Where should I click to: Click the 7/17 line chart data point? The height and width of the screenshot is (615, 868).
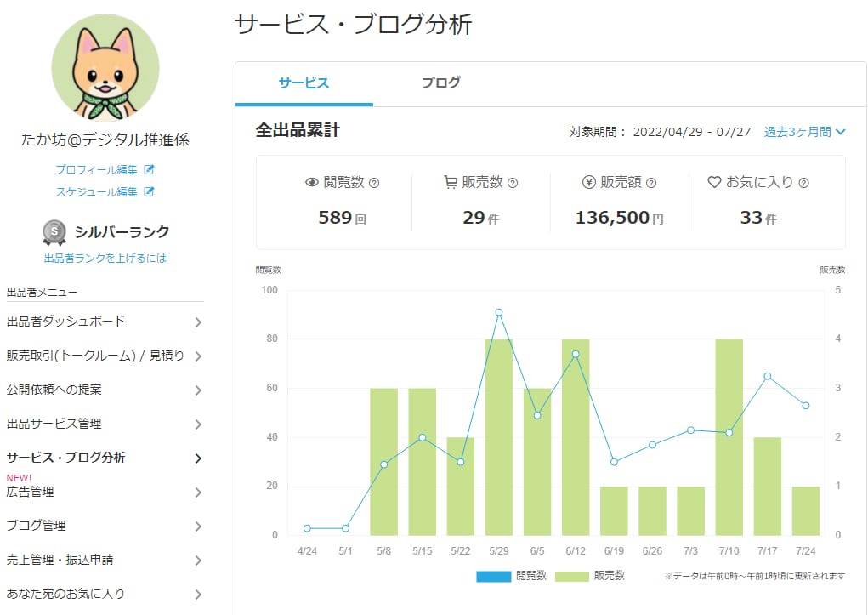(x=767, y=376)
